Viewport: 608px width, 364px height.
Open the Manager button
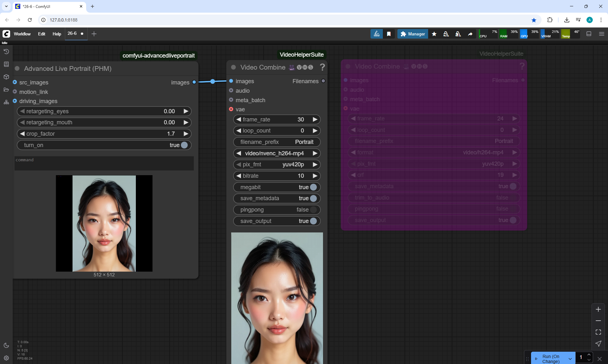coord(413,34)
